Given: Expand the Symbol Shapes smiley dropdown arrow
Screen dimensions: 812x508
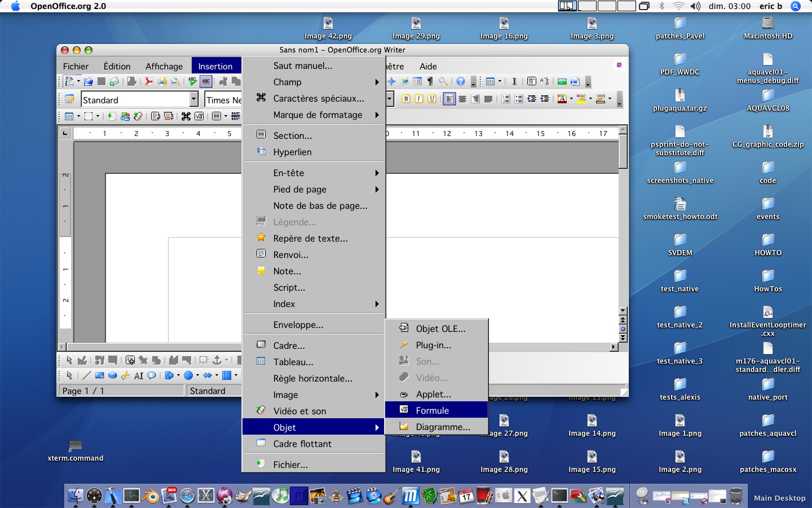Looking at the screenshot, I should click(x=197, y=375).
